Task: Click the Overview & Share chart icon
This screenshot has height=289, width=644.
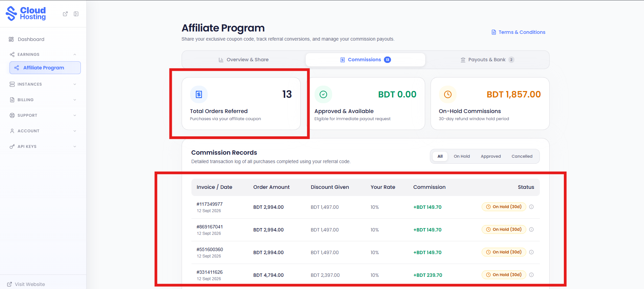Action: [221, 60]
